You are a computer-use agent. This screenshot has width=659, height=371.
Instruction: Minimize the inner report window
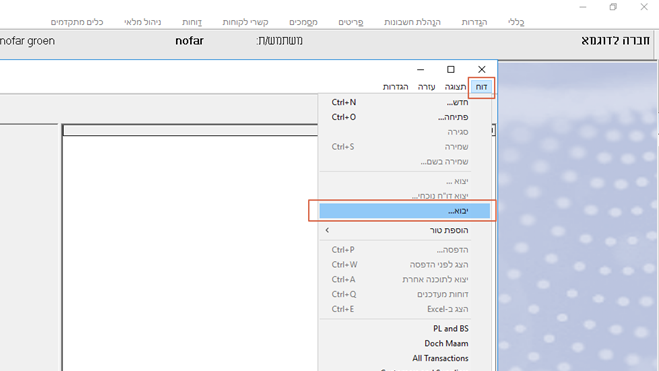(x=420, y=69)
